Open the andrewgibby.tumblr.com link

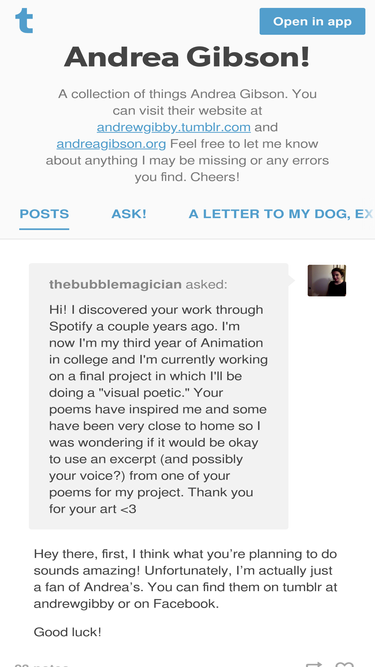click(x=173, y=127)
